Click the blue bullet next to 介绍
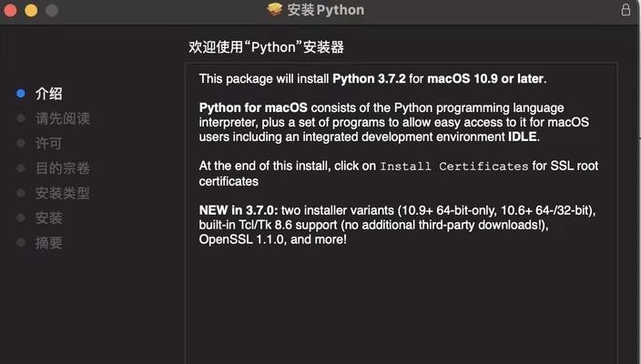641x364 pixels. pos(21,94)
